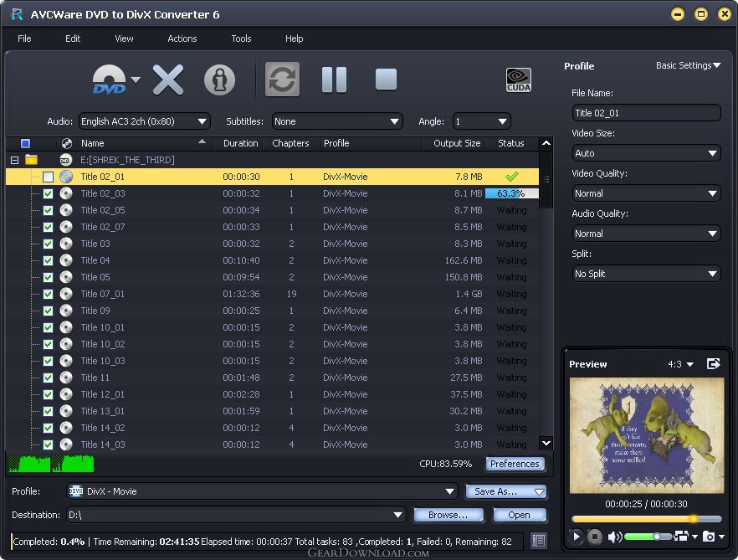The image size is (738, 560).
Task: Click the DVD disc icon beside E:[SHREK_THE_THIRD]
Action: pos(66,160)
